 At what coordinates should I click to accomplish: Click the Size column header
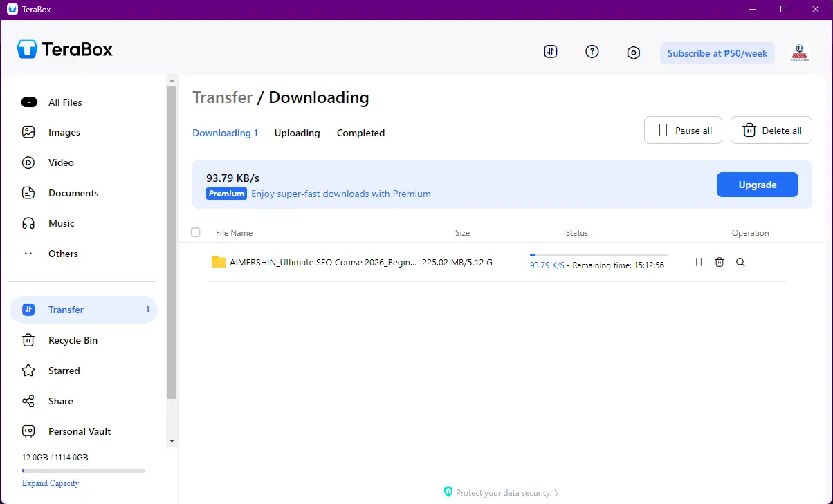click(462, 233)
